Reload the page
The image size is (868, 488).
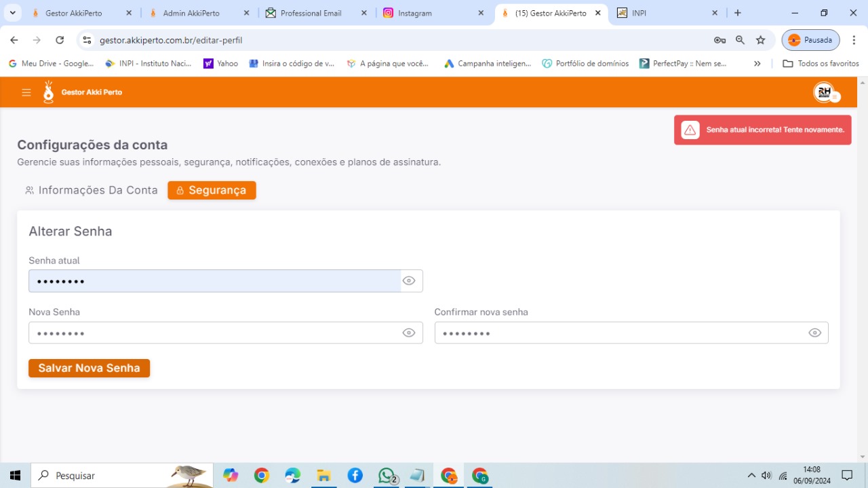(60, 40)
